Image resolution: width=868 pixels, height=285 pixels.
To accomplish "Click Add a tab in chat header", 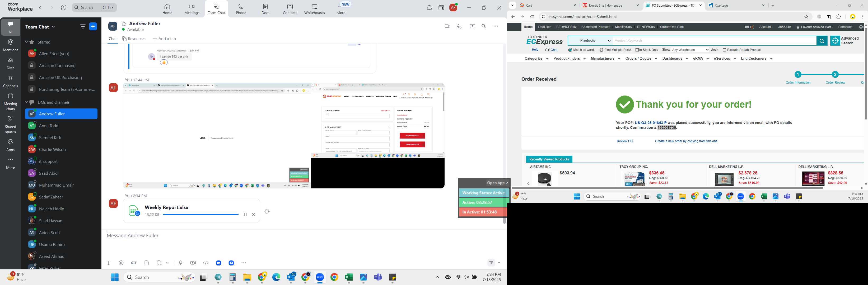I will pyautogui.click(x=165, y=39).
